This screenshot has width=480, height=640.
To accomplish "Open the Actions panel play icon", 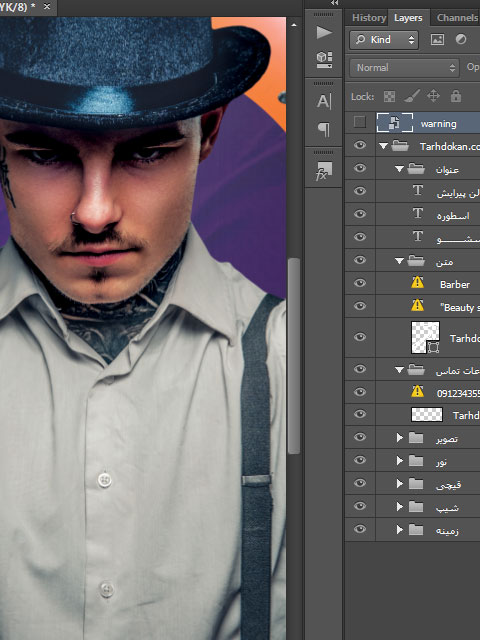I will 324,33.
